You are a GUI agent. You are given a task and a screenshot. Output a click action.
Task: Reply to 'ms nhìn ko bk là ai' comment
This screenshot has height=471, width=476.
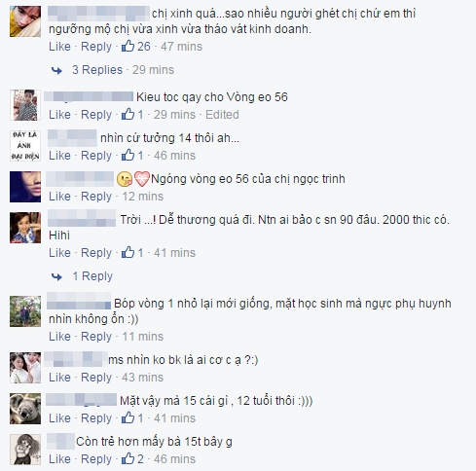click(x=96, y=378)
